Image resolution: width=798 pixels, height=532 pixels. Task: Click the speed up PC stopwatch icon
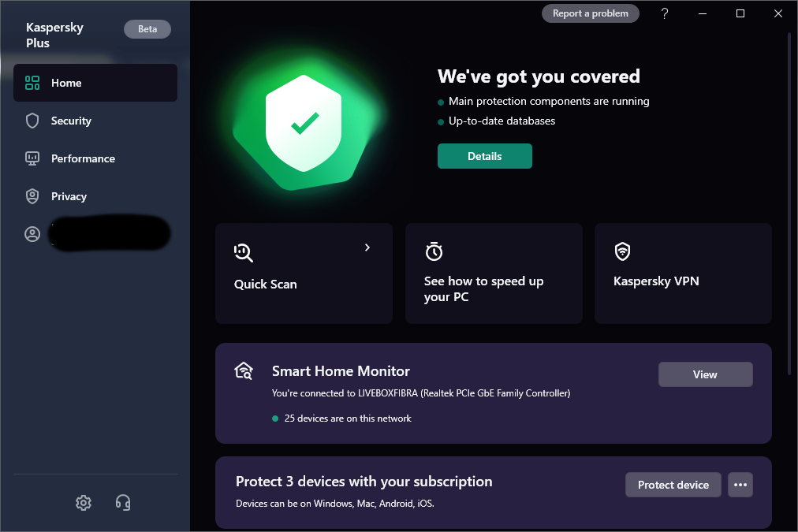(434, 251)
